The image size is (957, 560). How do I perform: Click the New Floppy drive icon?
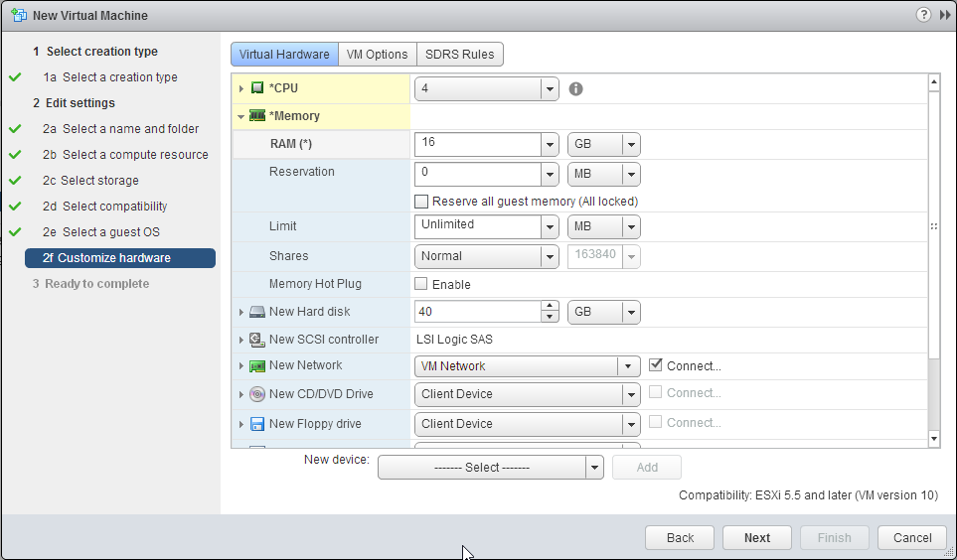coord(257,424)
